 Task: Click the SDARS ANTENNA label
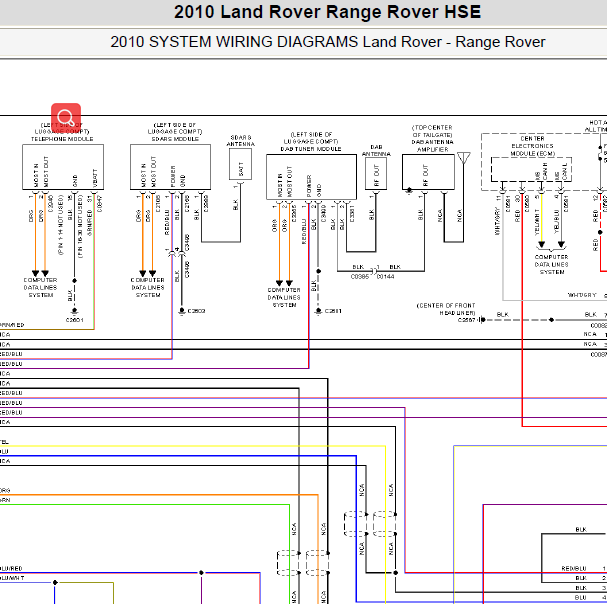point(240,141)
